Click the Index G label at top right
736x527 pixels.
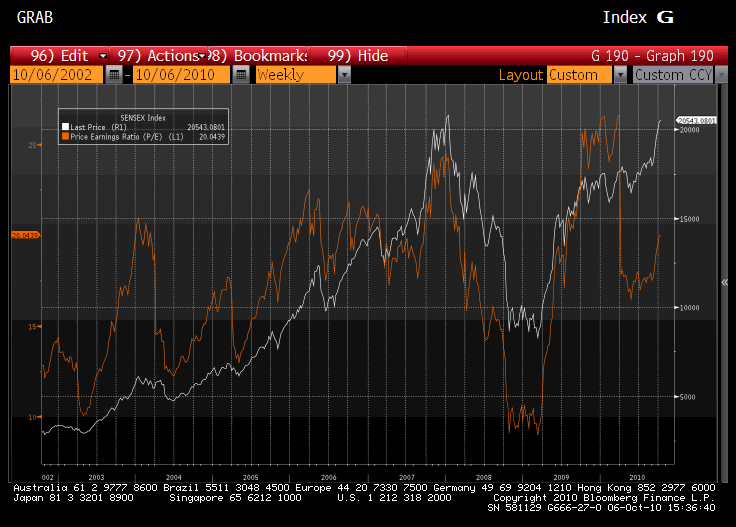pos(638,17)
